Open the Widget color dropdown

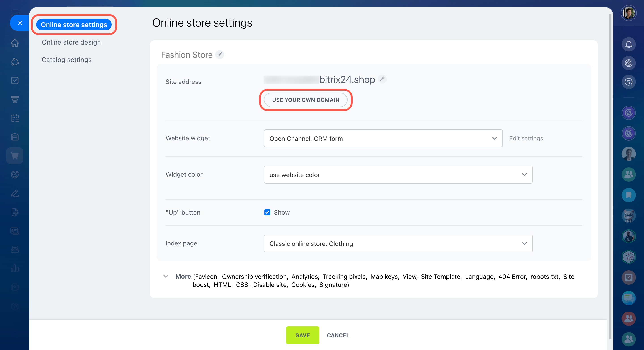click(398, 175)
